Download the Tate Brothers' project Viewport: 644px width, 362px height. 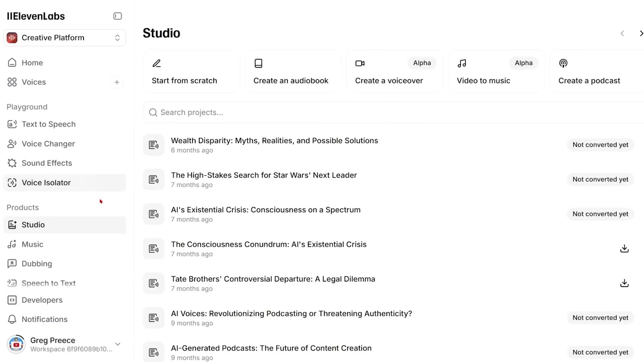624,284
